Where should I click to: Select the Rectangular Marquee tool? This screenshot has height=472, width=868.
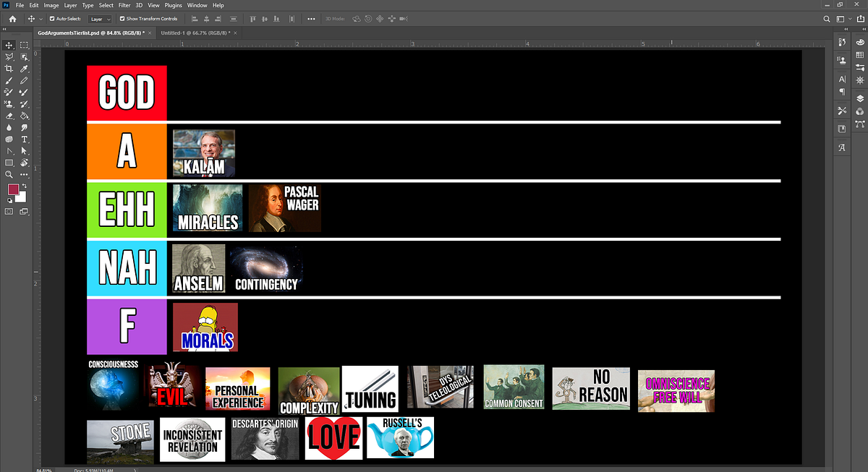click(x=25, y=46)
